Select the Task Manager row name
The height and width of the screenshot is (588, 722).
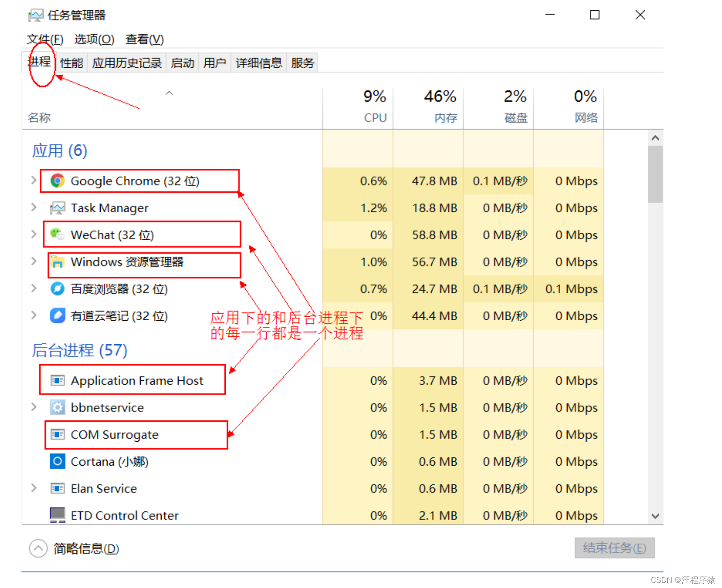click(x=110, y=208)
